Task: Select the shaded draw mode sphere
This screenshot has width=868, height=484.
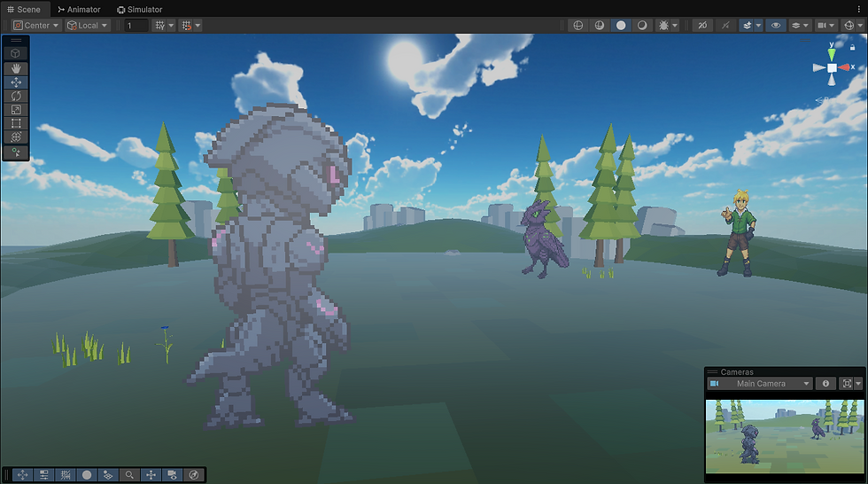Action: tap(642, 26)
